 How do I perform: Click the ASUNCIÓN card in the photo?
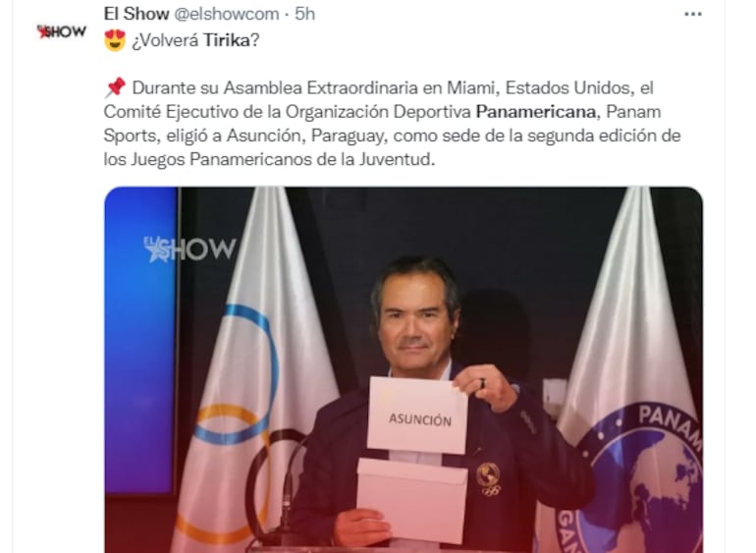tap(417, 415)
